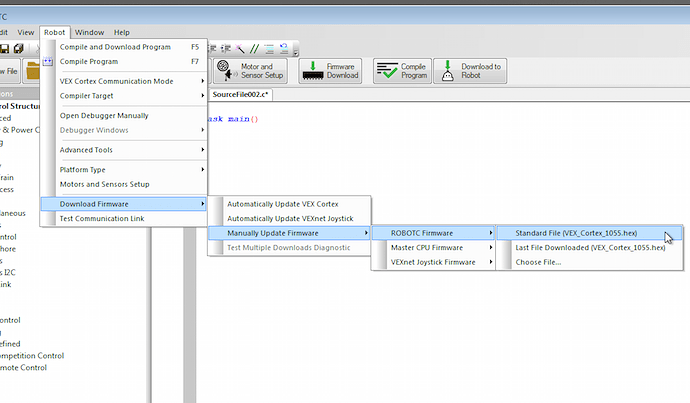Click the Save file toolbar icon

pos(4,48)
